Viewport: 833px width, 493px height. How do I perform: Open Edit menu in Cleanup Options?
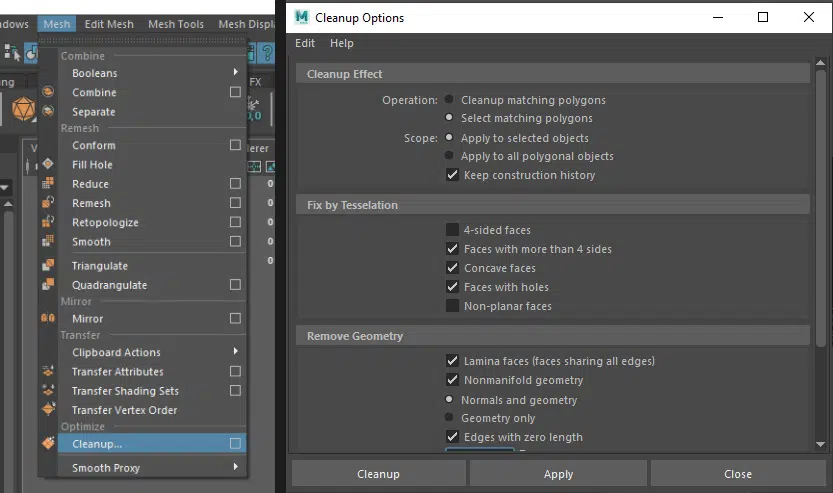click(305, 43)
